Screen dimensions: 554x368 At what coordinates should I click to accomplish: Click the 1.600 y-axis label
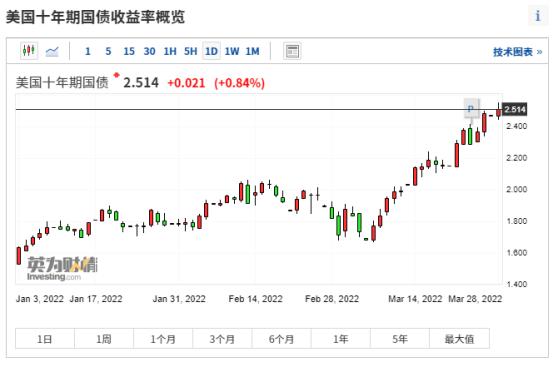516,253
